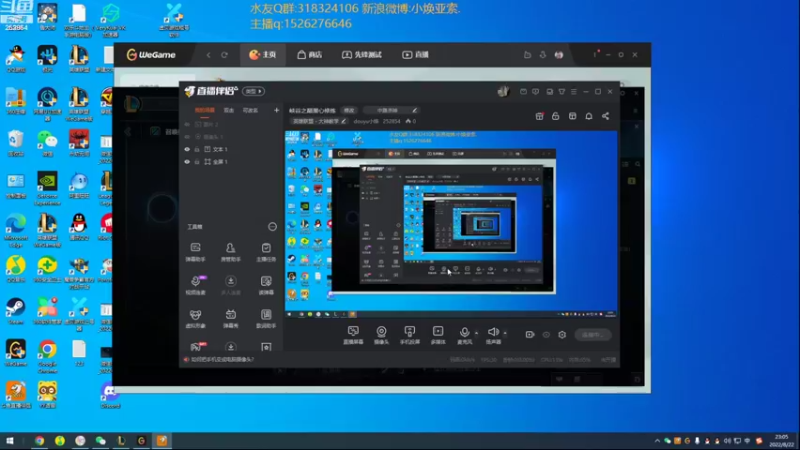Open WeGame 先锋测试 tab
The image size is (800, 450).
coord(362,55)
